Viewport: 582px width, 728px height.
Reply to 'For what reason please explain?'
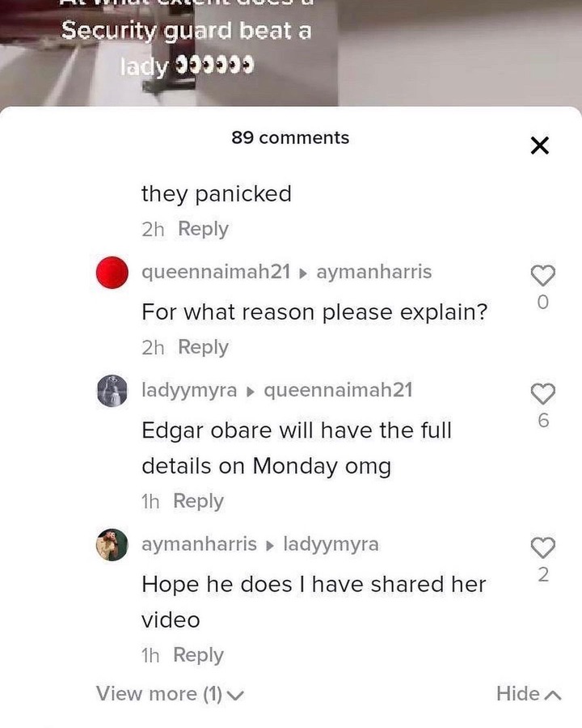203,347
